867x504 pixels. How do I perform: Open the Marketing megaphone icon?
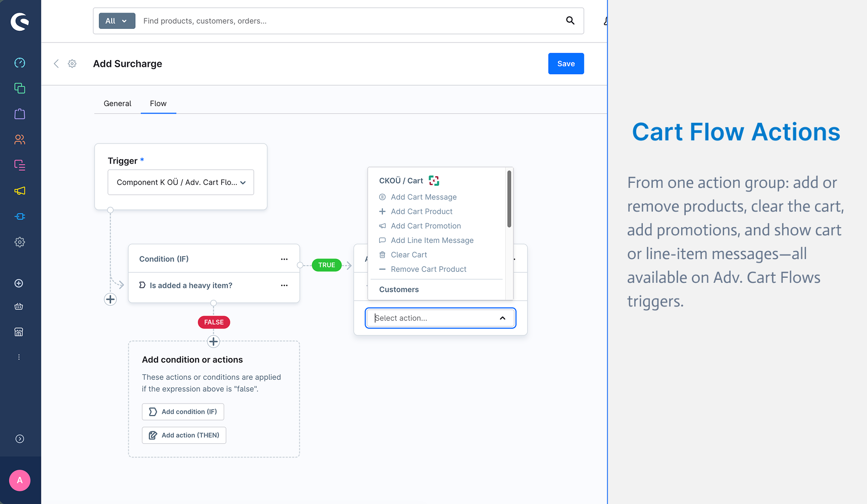(20, 191)
